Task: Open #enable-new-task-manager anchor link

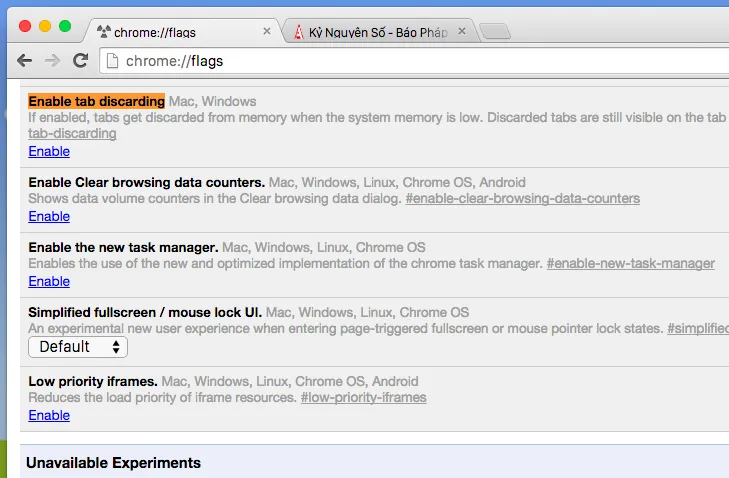Action: click(x=630, y=264)
